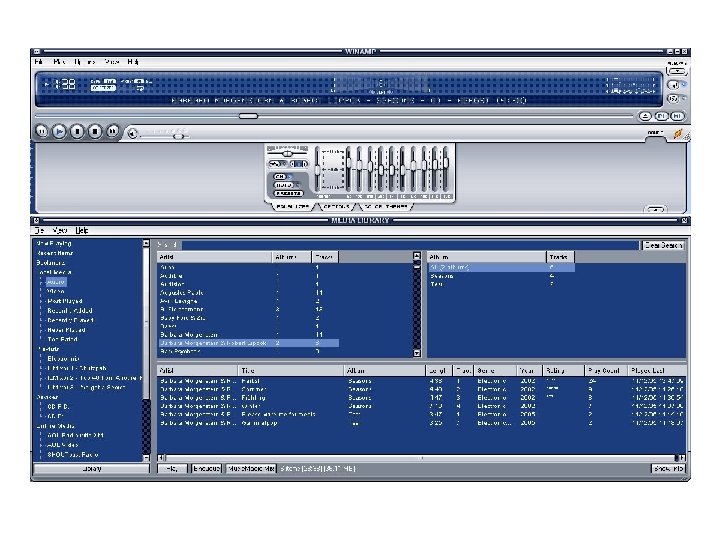Select the Electronic playlist
The image size is (720, 540).
click(x=63, y=359)
